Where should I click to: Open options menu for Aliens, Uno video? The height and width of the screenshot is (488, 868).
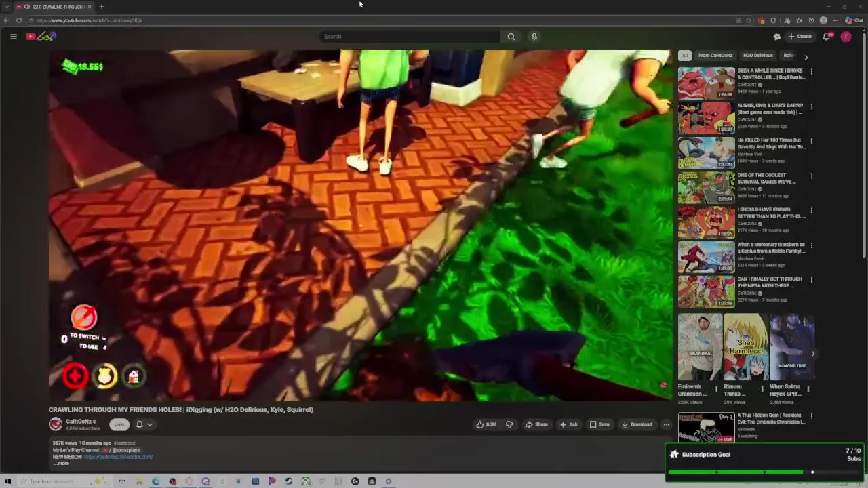(811, 106)
